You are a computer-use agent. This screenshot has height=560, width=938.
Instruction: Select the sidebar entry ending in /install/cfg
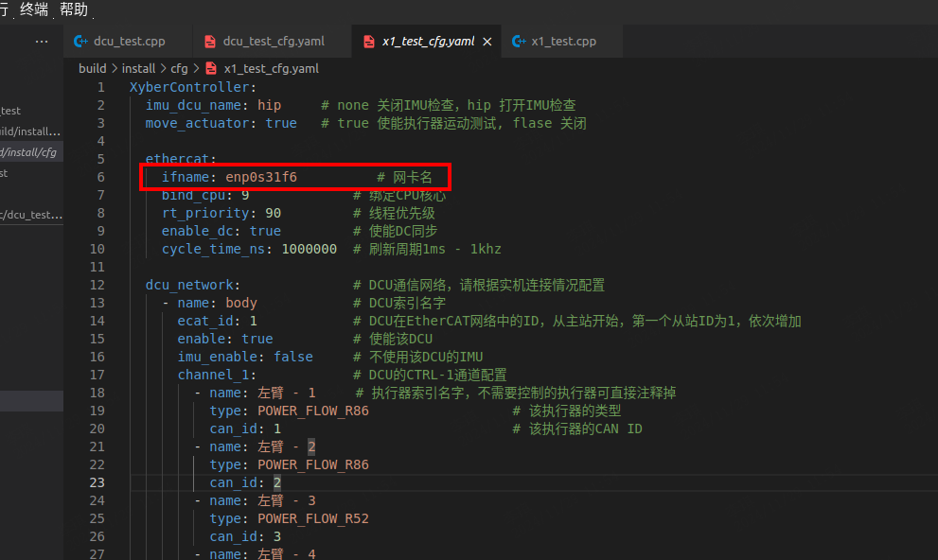click(28, 152)
